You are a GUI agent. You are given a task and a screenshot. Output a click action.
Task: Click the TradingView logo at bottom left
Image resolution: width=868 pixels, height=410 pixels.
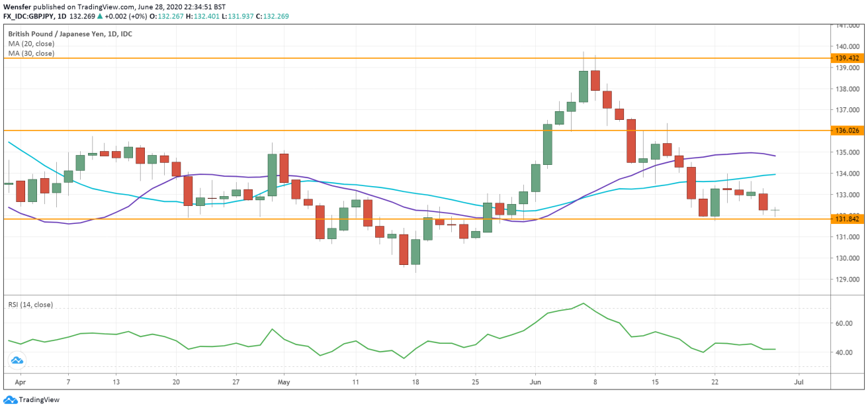coord(31,400)
